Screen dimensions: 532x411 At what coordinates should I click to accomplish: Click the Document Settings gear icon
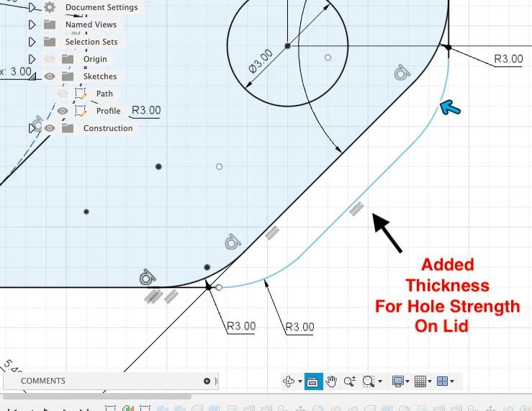pos(50,7)
